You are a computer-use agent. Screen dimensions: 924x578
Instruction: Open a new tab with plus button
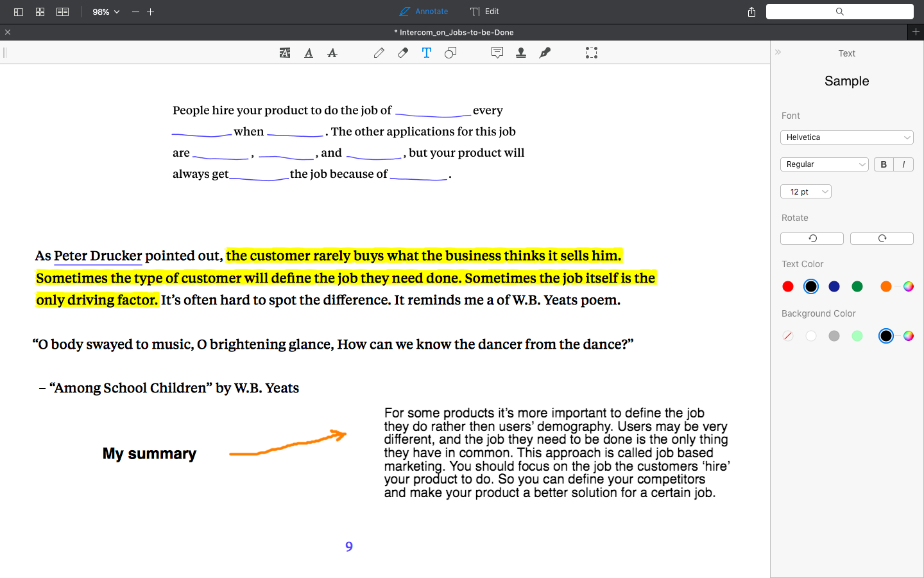(916, 31)
